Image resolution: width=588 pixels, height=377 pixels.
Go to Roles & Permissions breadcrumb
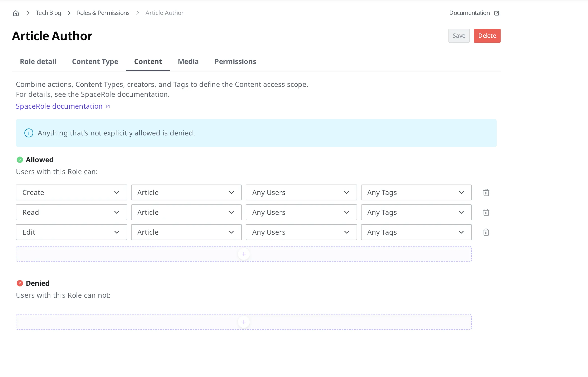[103, 13]
